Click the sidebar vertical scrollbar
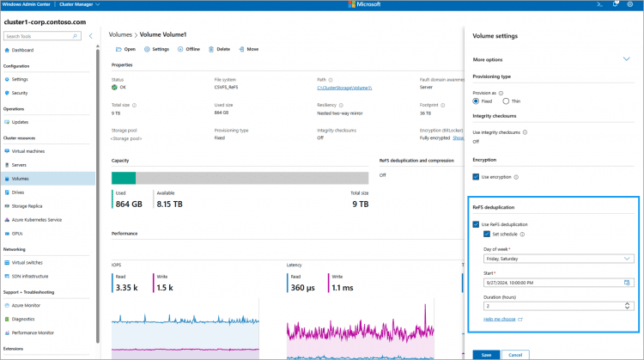 [x=98, y=195]
